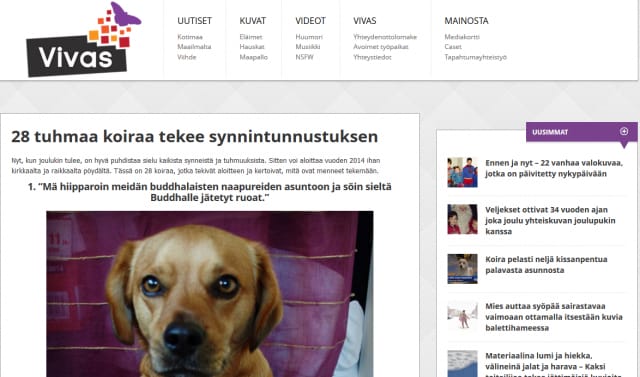
Task: Click the article headline about 28 tuhmaa koiraa
Action: tap(194, 136)
